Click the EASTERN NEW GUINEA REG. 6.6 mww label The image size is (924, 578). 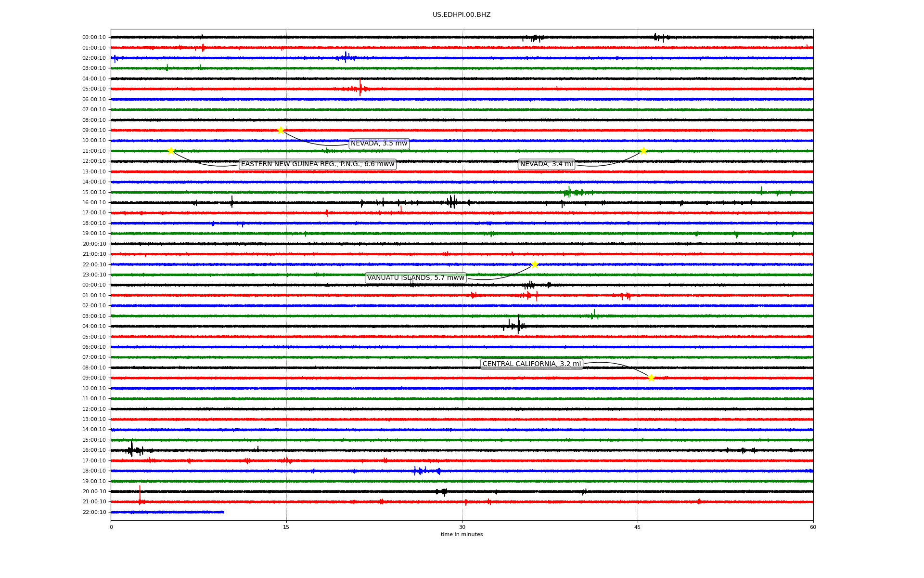coord(318,164)
